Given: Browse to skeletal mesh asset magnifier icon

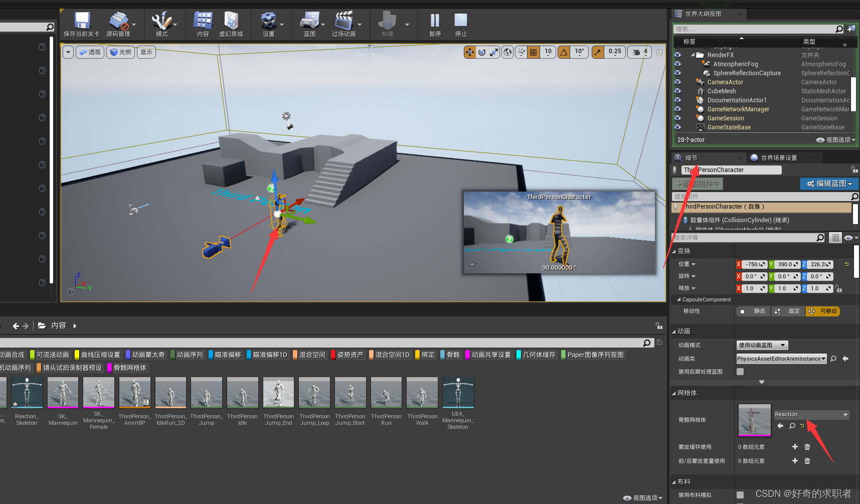Looking at the screenshot, I should [792, 426].
